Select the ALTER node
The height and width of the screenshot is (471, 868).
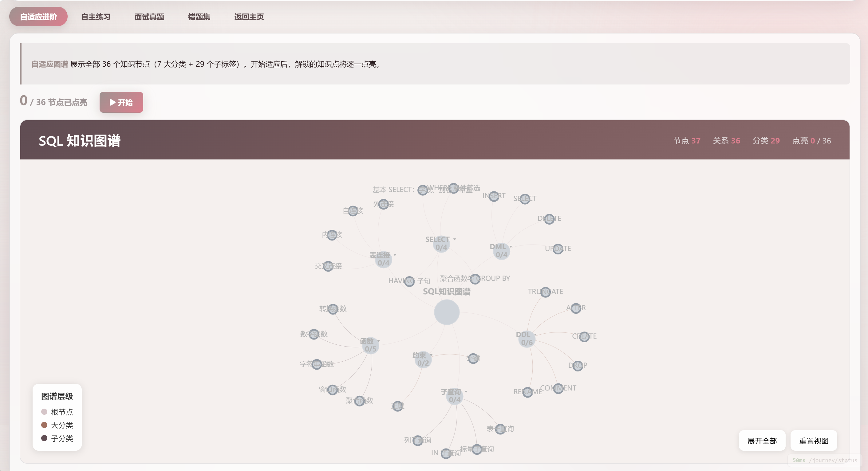(x=576, y=308)
